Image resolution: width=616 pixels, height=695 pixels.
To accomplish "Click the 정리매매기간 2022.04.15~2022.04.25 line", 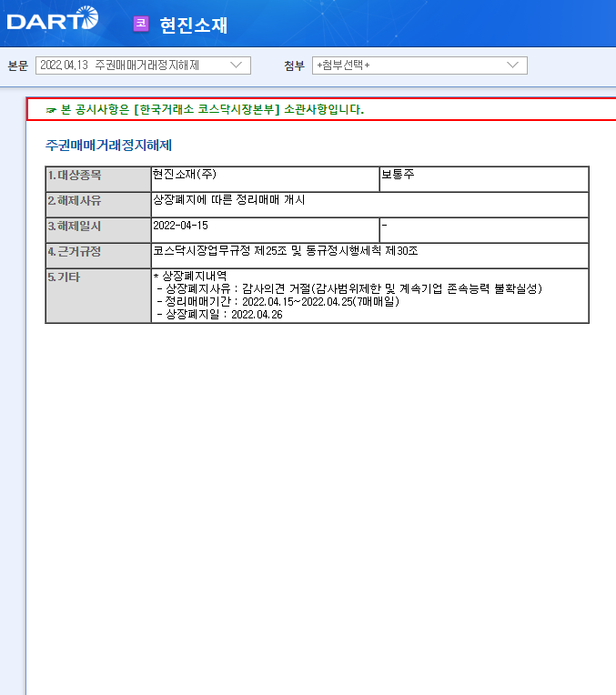I will pos(278,302).
